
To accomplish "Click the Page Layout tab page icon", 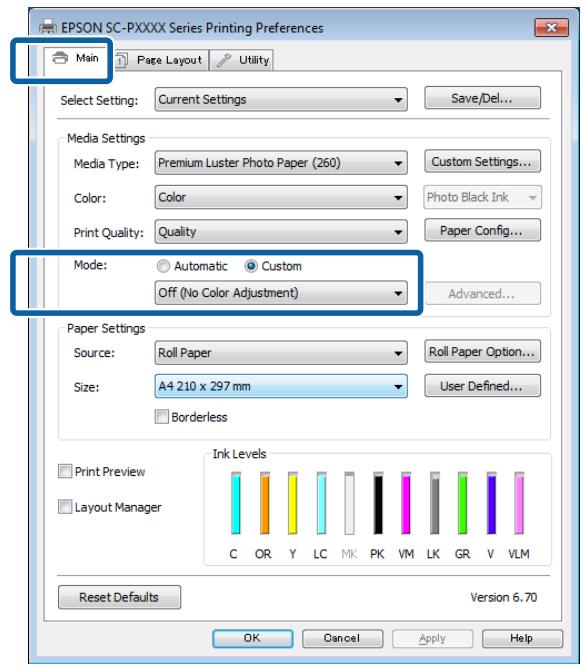I will tap(121, 60).
